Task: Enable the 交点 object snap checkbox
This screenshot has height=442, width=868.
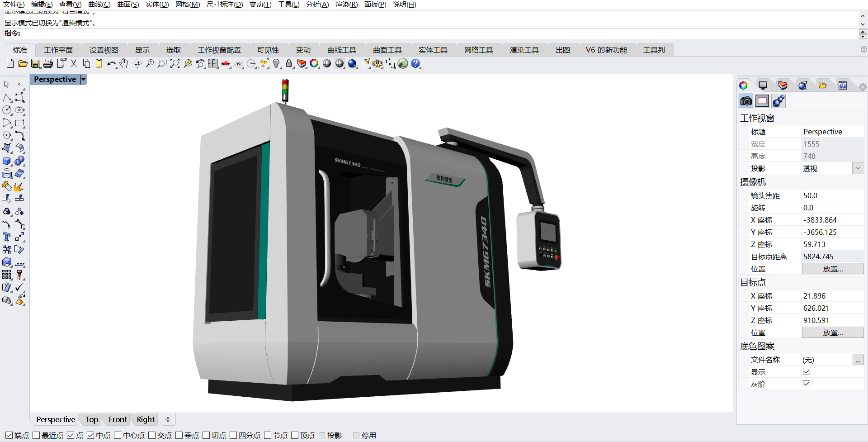Action: tap(151, 435)
